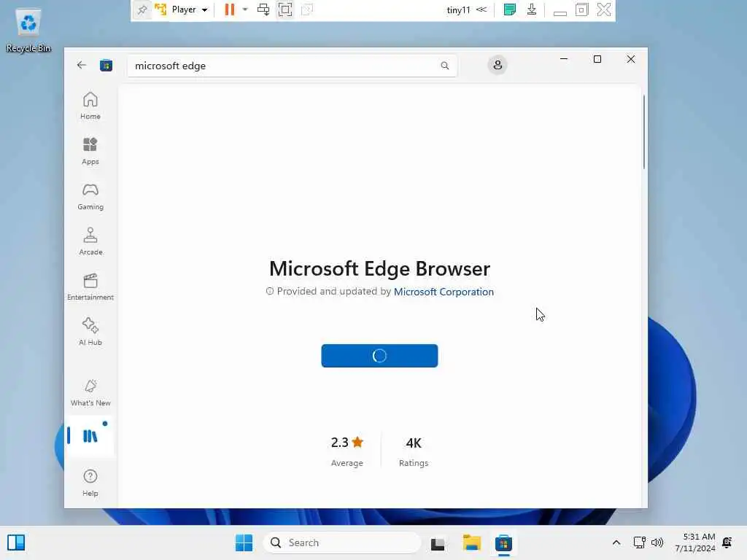Open the Recycle Bin desktop icon
Viewport: 747px width, 560px height.
(28, 31)
